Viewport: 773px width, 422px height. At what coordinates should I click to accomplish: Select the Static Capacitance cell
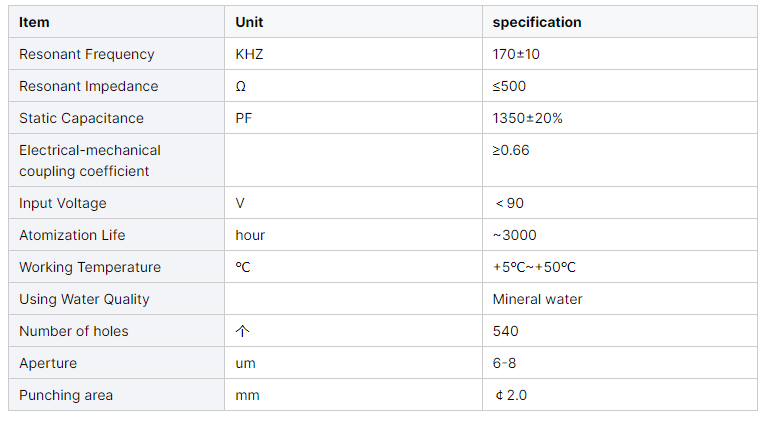click(81, 118)
